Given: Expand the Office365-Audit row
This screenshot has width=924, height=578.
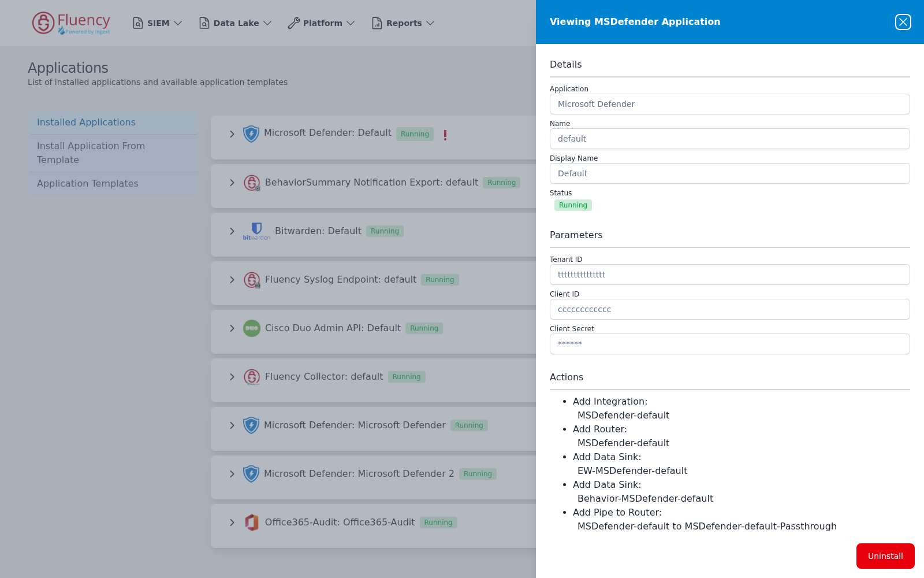Looking at the screenshot, I should [x=232, y=523].
